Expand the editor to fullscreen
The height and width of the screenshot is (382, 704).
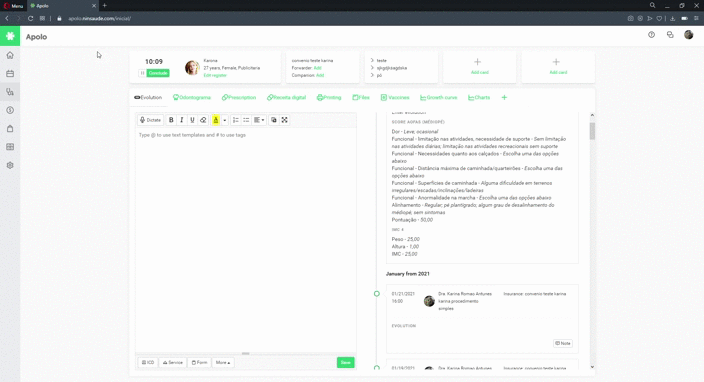coord(285,120)
